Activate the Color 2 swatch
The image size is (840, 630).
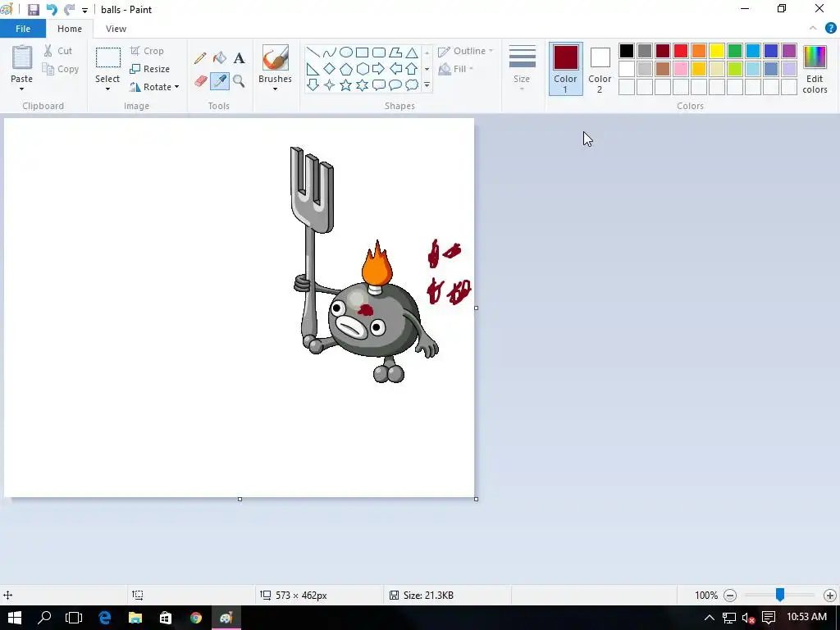pos(600,69)
